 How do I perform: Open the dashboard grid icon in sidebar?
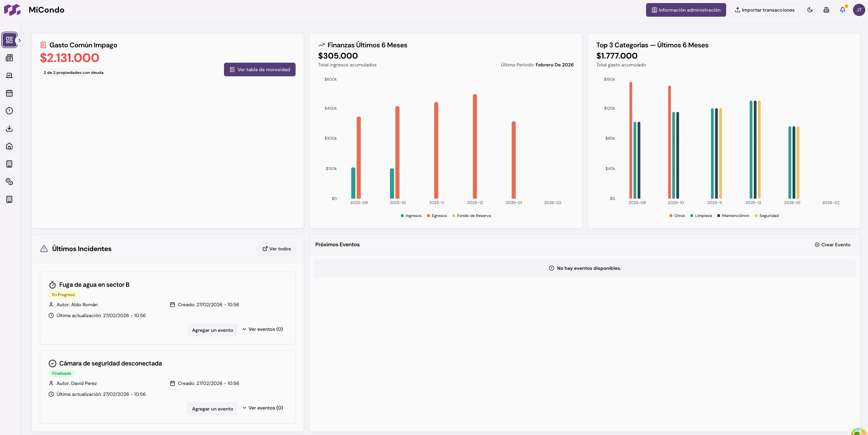10,40
